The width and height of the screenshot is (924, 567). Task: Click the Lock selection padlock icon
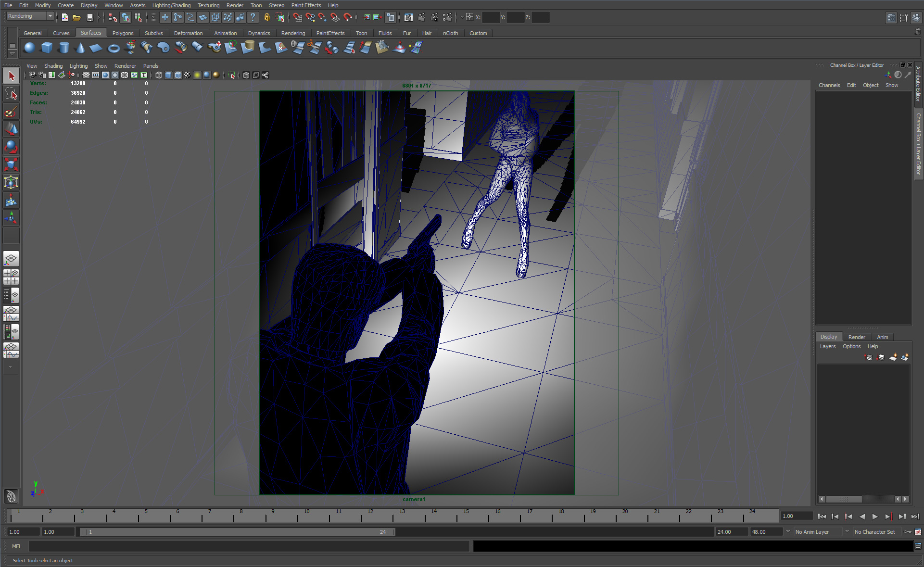click(267, 18)
